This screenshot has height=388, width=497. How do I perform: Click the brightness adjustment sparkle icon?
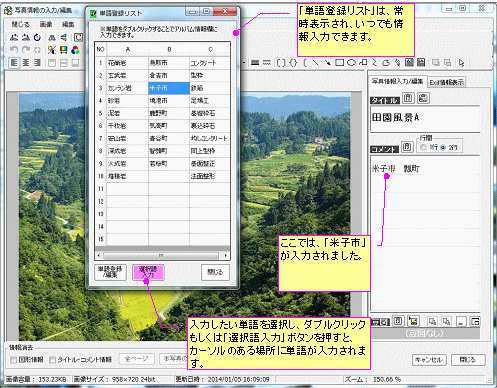tap(51, 50)
